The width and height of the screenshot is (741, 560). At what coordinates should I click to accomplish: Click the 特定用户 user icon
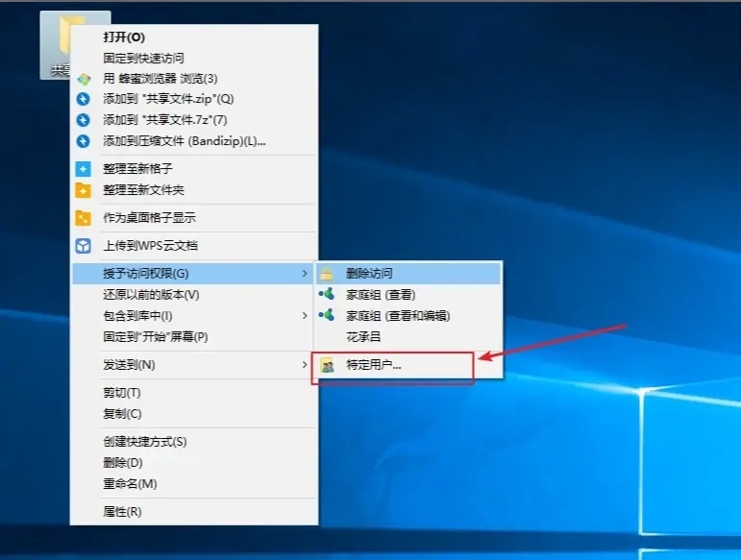(x=328, y=365)
